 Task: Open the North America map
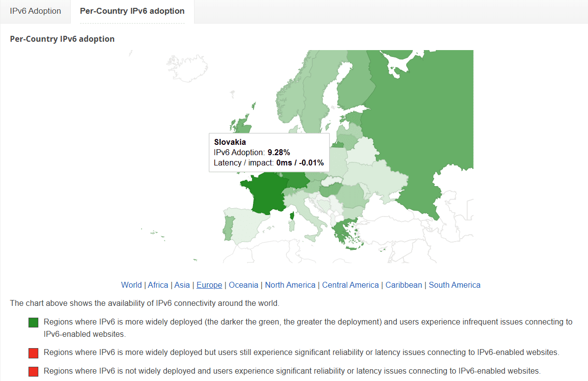point(290,285)
